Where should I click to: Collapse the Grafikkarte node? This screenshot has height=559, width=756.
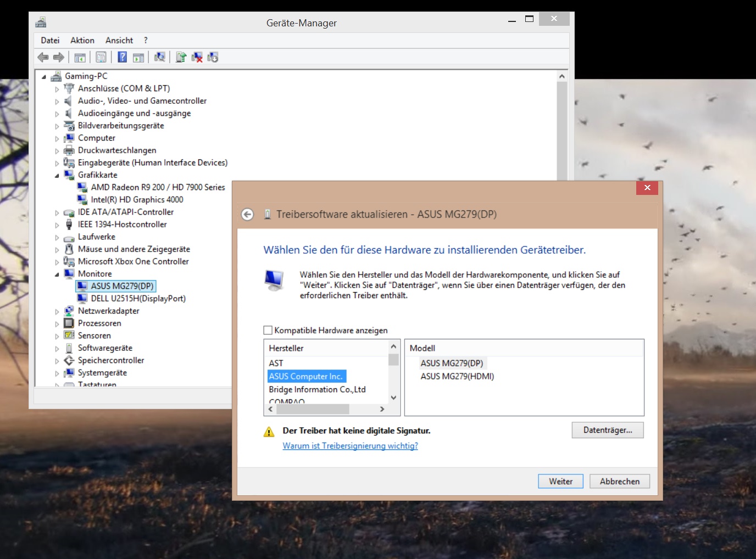[57, 176]
